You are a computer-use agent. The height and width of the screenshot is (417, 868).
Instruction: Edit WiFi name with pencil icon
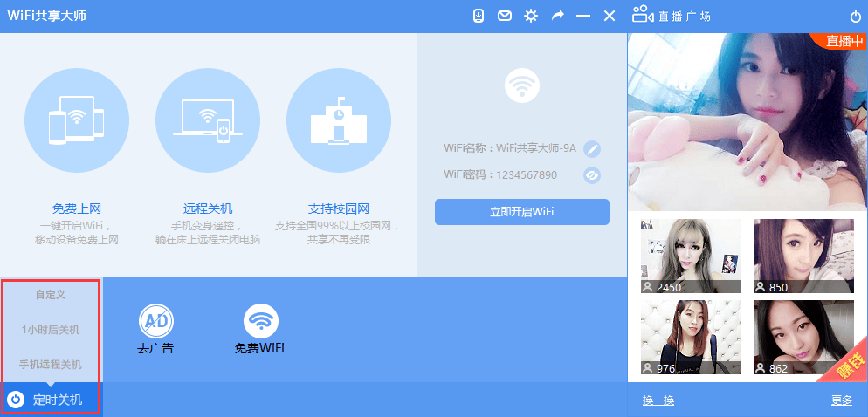592,149
